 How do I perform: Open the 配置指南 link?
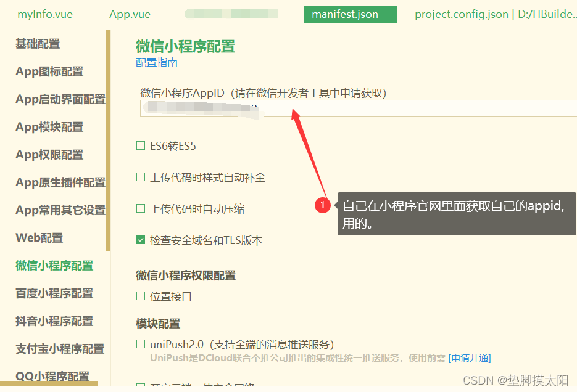tap(157, 62)
